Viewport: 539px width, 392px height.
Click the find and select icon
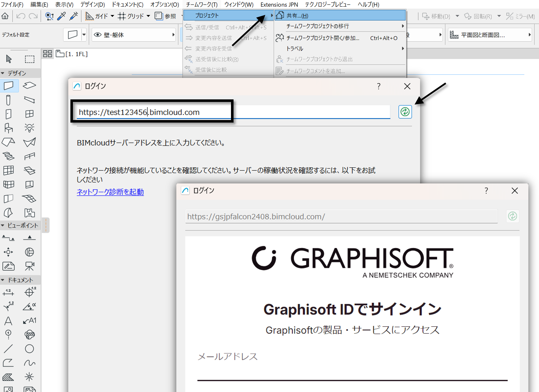49,16
